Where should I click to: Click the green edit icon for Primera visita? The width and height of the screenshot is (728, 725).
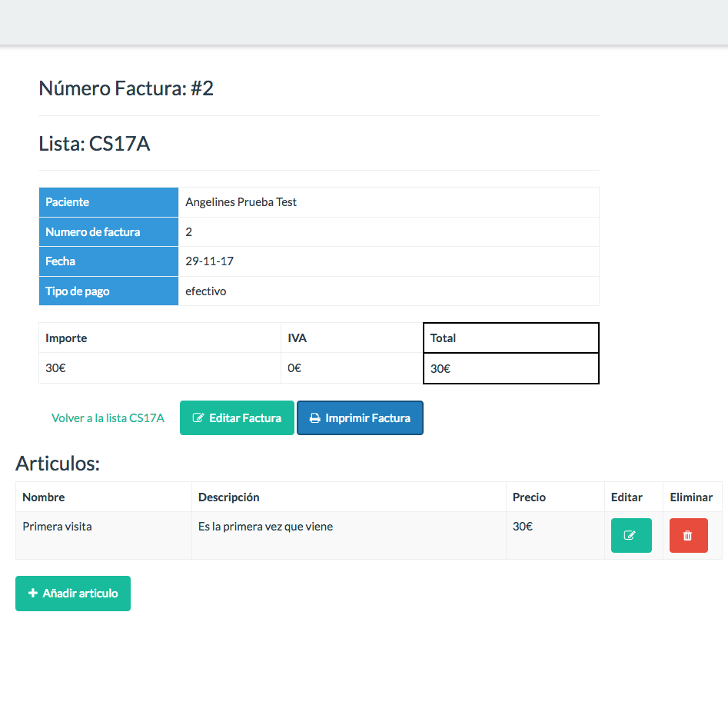point(631,535)
